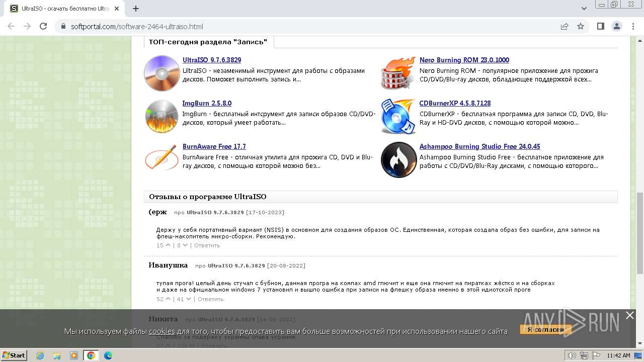The image size is (644, 362).
Task: Accept cookies with Я согласен button
Action: pyautogui.click(x=546, y=330)
